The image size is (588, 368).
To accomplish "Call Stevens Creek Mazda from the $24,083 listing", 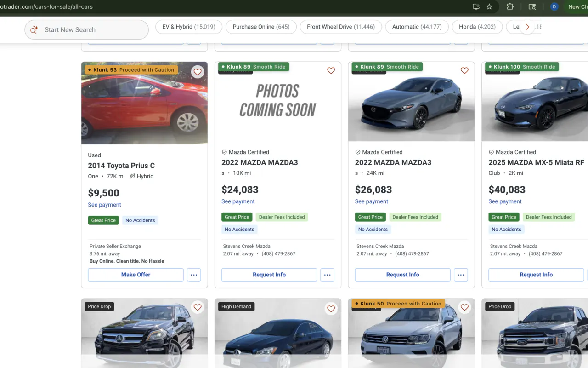I will coord(278,253).
